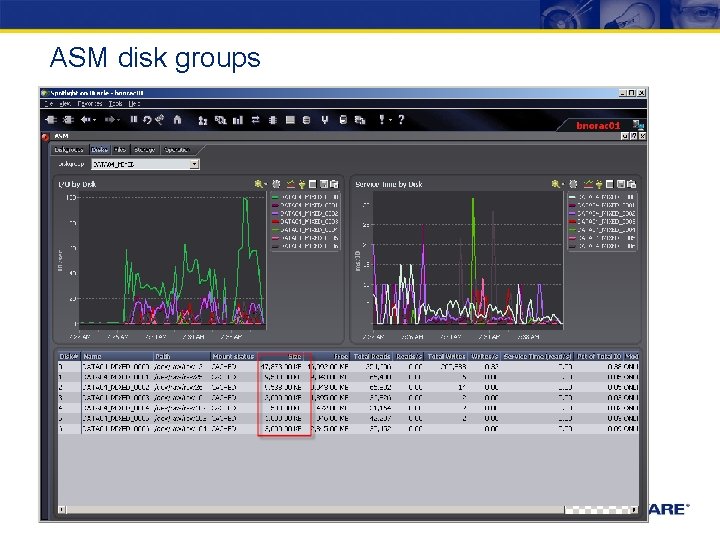Click copy icon on I/O by Disk chart
This screenshot has height=540, width=720.
pos(334,184)
